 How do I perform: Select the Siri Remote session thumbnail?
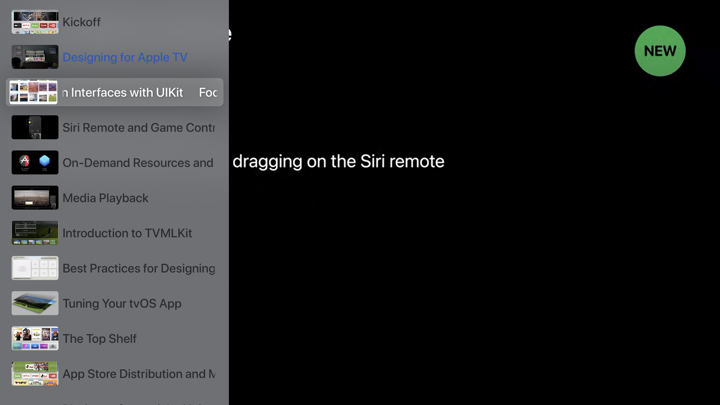(35, 127)
